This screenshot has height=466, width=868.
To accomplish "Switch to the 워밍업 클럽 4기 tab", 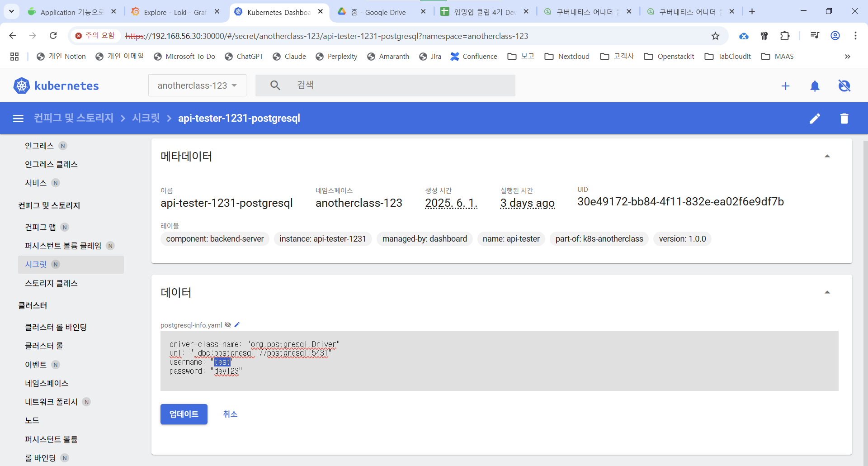I will point(485,12).
